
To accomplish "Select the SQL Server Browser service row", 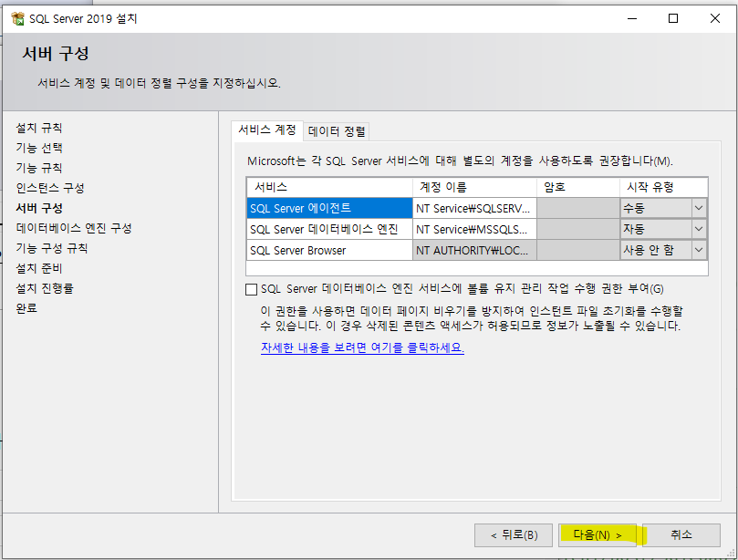I will coord(329,250).
